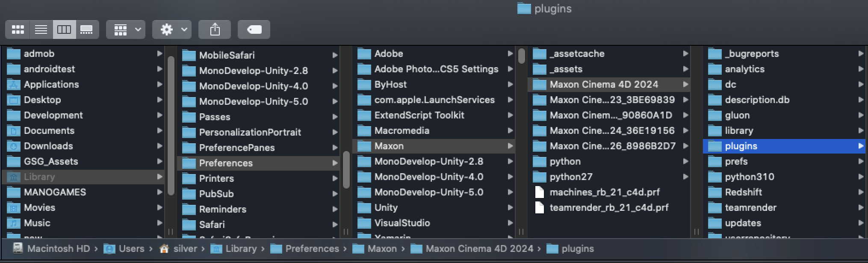This screenshot has width=868, height=263.
Task: Select the Movies folder icon
Action: (14, 208)
